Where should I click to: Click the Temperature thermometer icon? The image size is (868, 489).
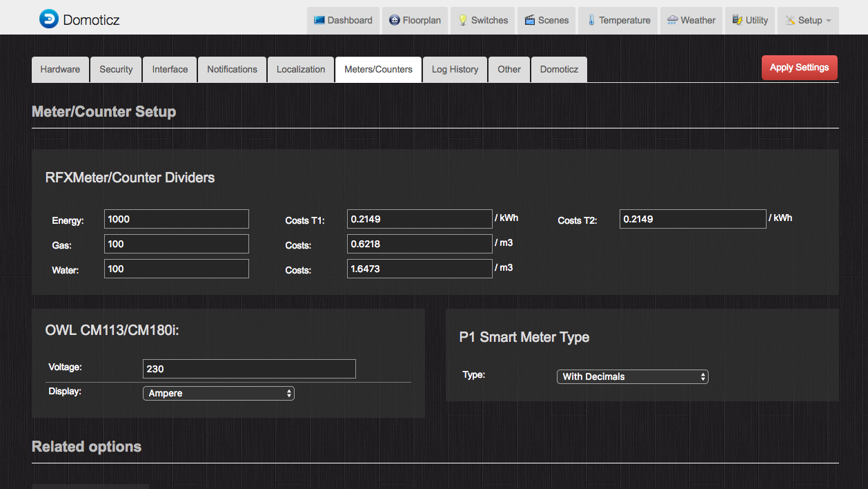pos(591,20)
